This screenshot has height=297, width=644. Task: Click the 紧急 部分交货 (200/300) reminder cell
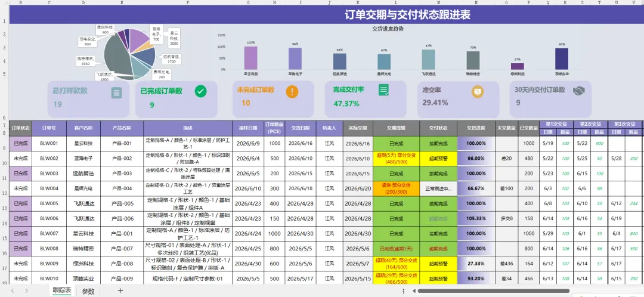[x=396, y=188]
